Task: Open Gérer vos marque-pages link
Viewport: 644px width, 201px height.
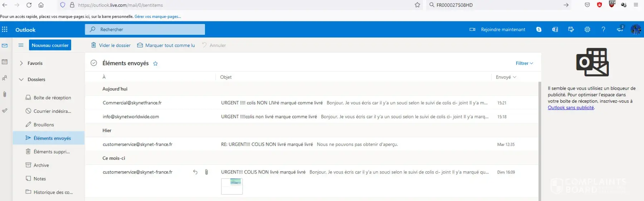Action: pos(158,16)
